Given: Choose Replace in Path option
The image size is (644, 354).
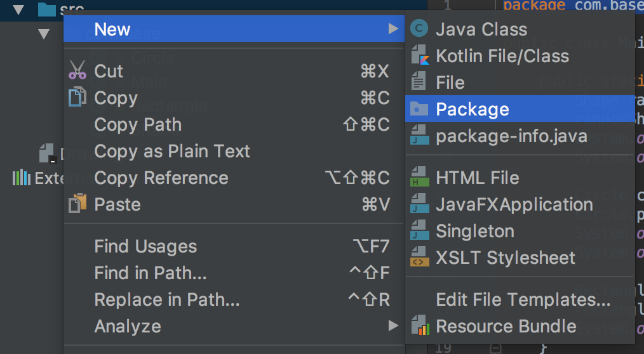Looking at the screenshot, I should (x=166, y=299).
